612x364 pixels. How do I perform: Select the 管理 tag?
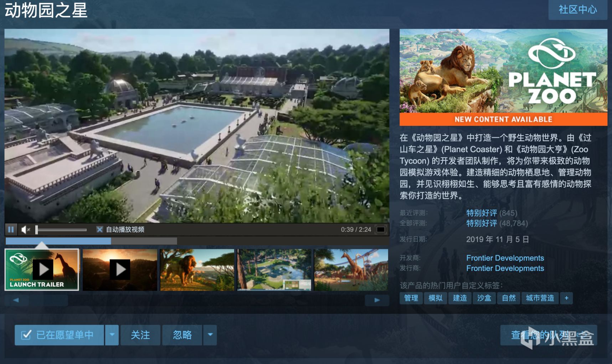411,298
